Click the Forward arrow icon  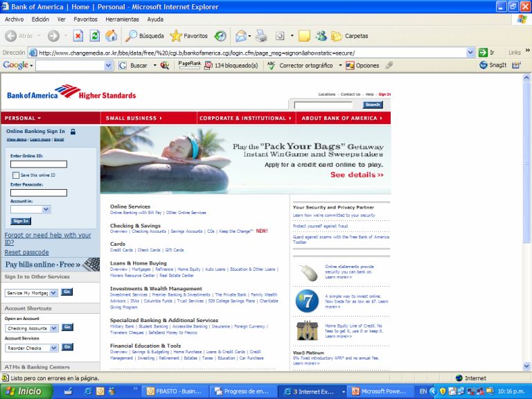[53, 35]
